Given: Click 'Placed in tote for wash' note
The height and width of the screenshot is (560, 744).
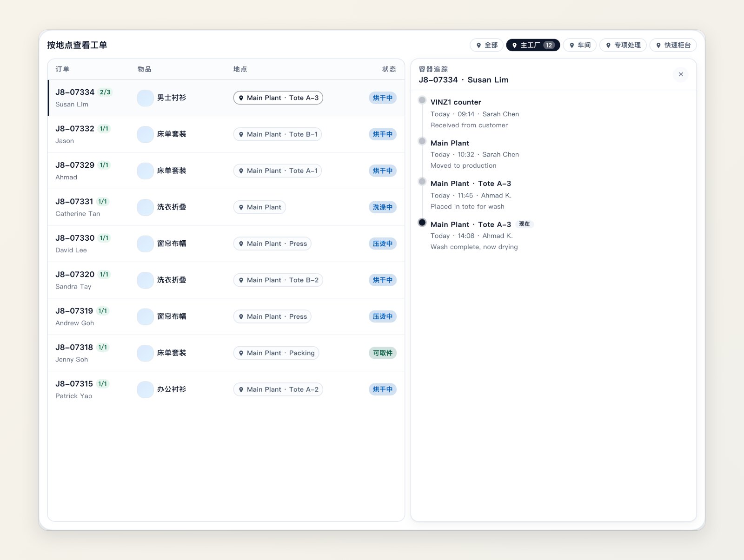Looking at the screenshot, I should pos(467,206).
